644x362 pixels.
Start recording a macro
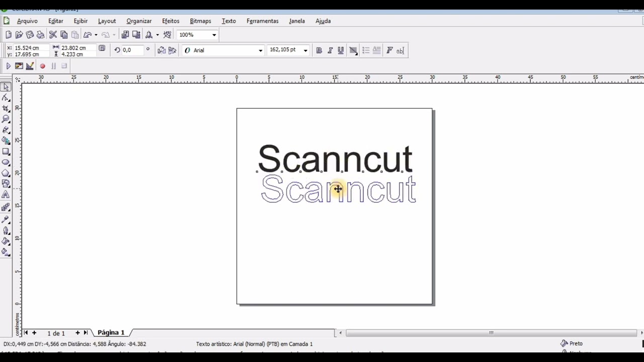[42, 66]
